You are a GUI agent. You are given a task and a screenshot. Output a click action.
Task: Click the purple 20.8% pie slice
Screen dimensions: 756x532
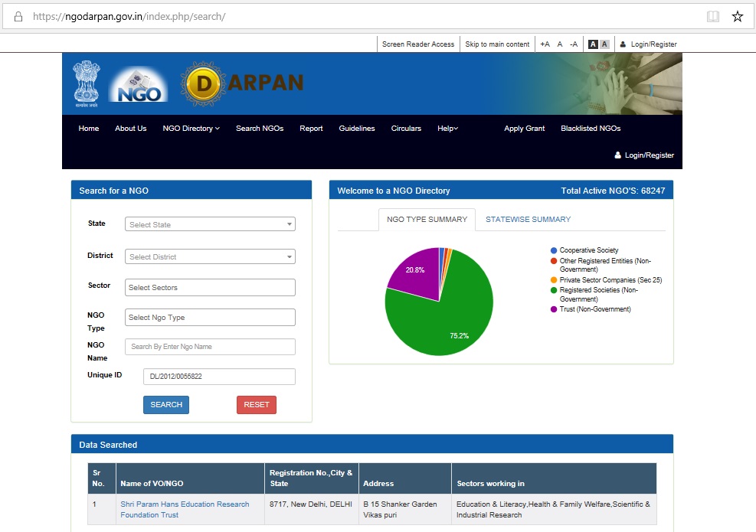point(417,273)
